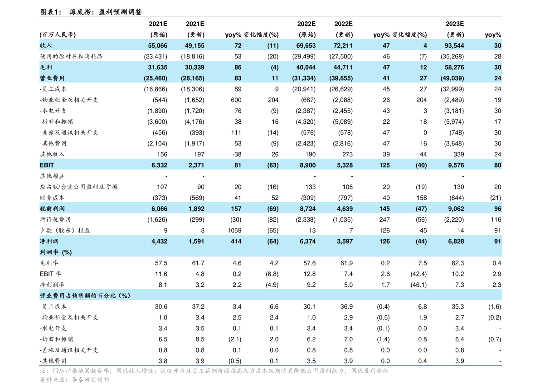Click the 其他收入 row label
Image resolution: width=540 pixels, height=392 pixels.
(x=52, y=154)
